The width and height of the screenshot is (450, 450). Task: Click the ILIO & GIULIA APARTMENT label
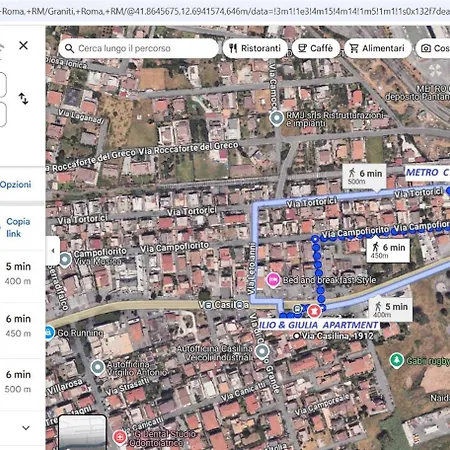[319, 325]
